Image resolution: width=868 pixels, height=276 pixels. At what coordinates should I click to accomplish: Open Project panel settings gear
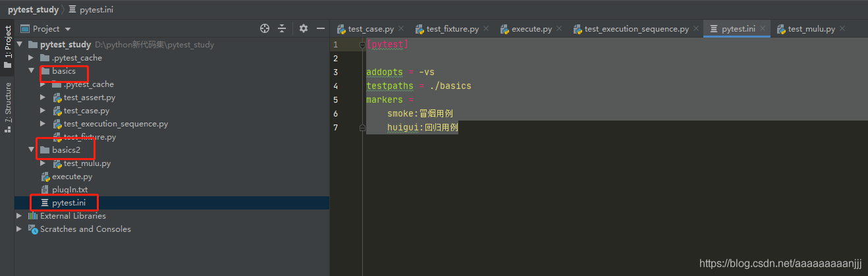click(x=304, y=28)
